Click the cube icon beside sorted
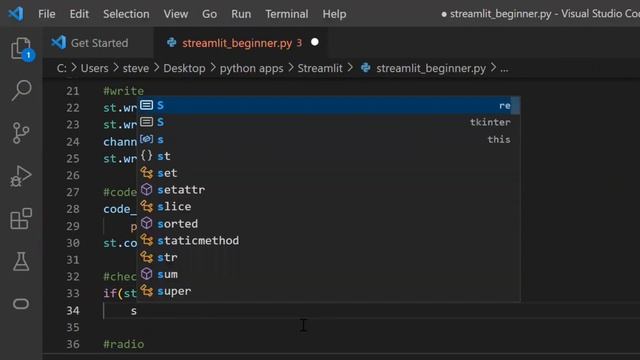640x360 pixels. tap(147, 223)
